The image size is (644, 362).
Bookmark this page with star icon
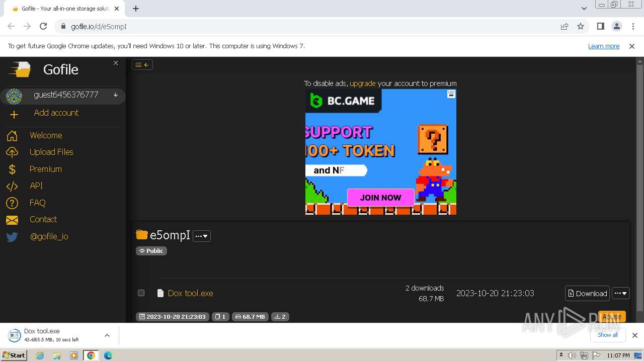point(581,26)
